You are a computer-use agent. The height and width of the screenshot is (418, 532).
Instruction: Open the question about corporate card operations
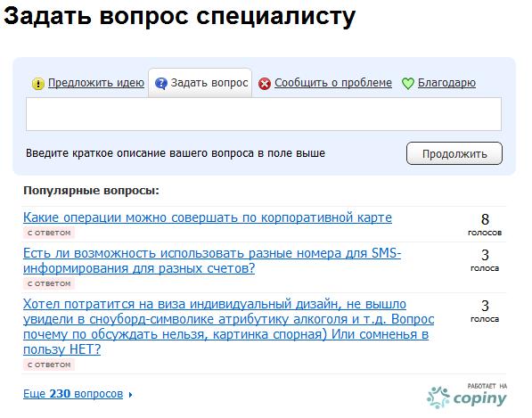[208, 217]
